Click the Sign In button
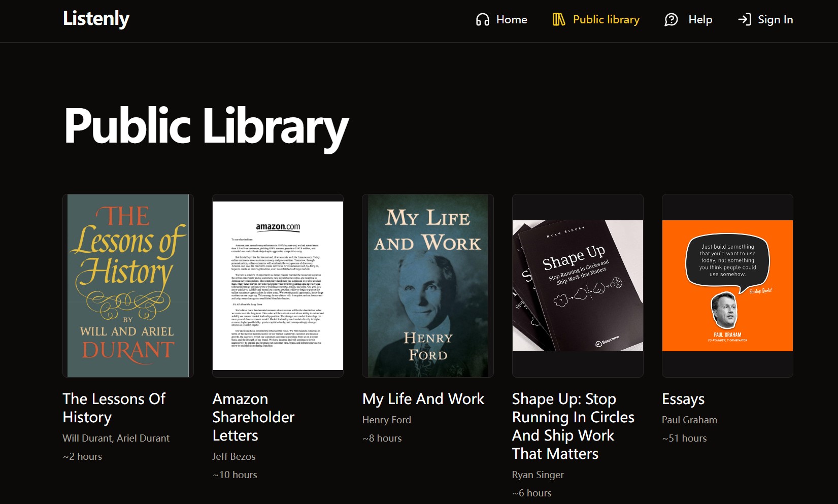The width and height of the screenshot is (838, 504). coord(775,19)
